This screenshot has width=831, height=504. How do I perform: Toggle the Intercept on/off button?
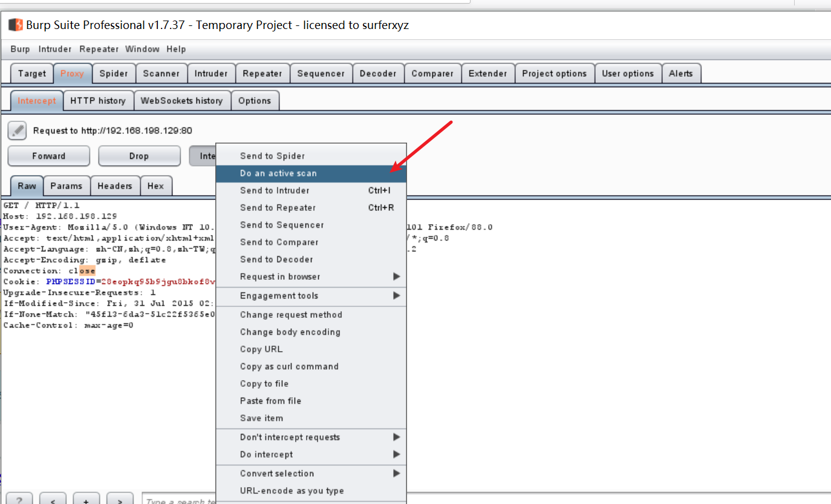coord(203,156)
